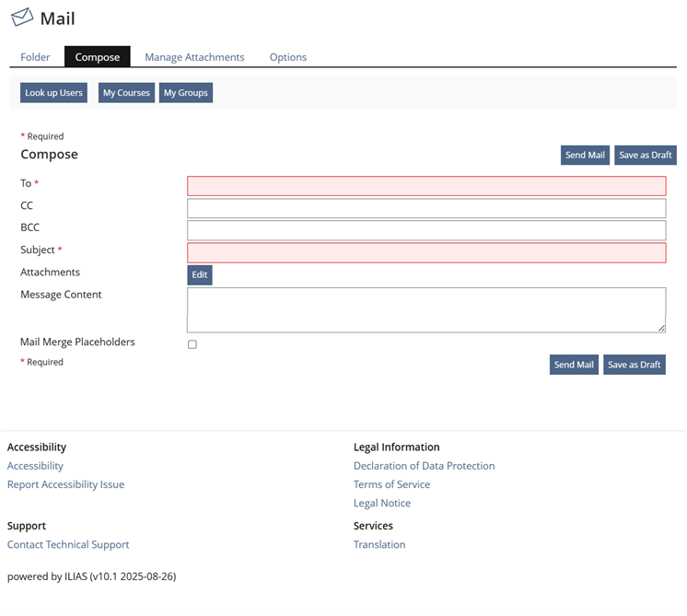The width and height of the screenshot is (687, 616).
Task: Open the Report Accessibility Issue link
Action: (x=65, y=484)
